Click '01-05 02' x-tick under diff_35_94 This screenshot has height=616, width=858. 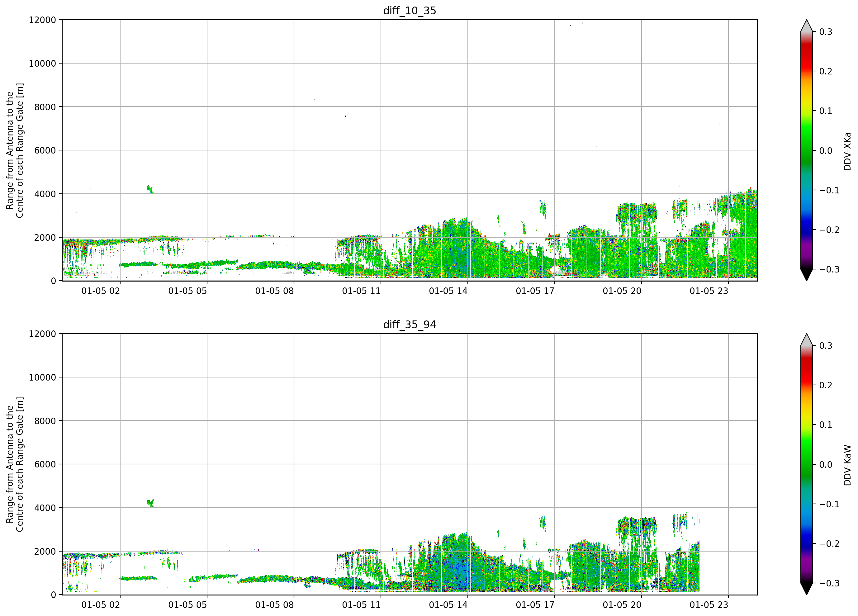pos(101,605)
